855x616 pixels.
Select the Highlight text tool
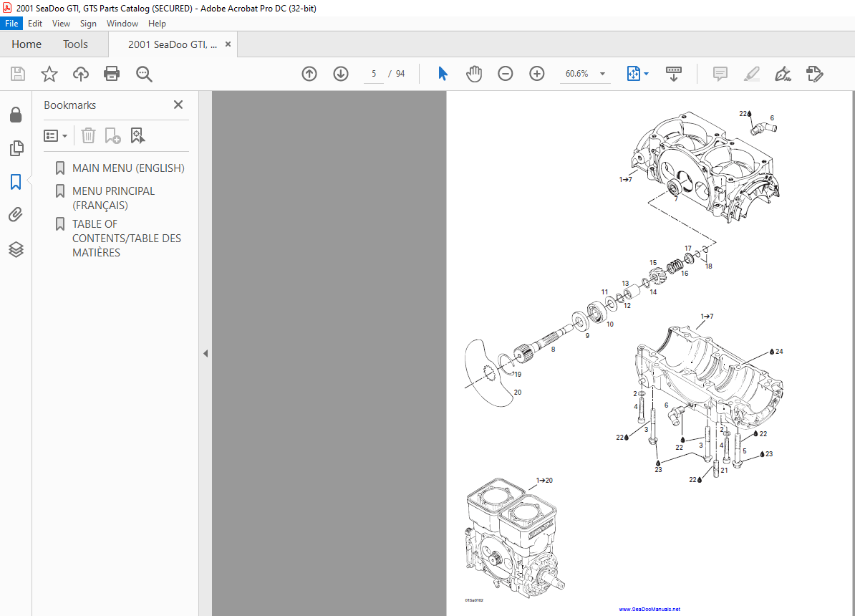tap(752, 74)
